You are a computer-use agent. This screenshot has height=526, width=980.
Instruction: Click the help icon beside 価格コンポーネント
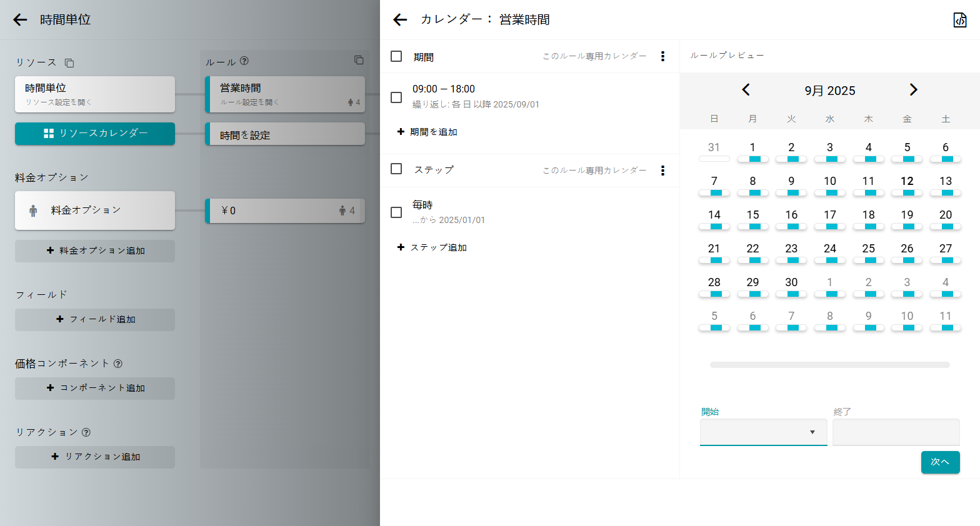(x=118, y=364)
